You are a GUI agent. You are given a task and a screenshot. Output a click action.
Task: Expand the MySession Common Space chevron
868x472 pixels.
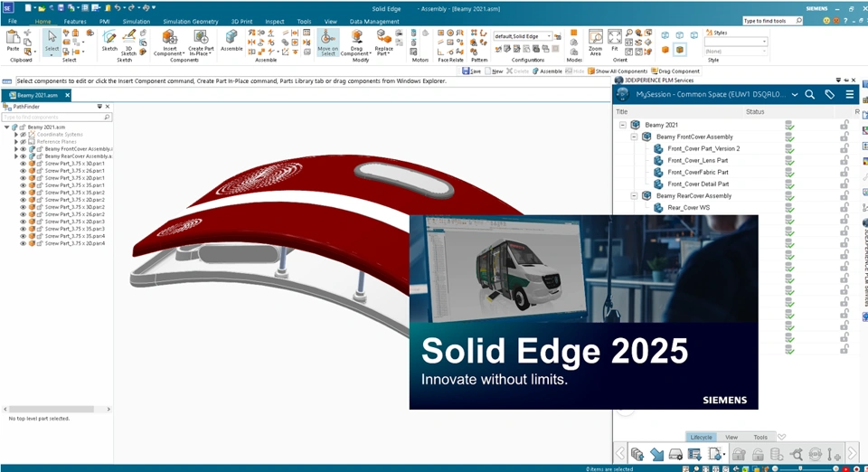point(795,95)
